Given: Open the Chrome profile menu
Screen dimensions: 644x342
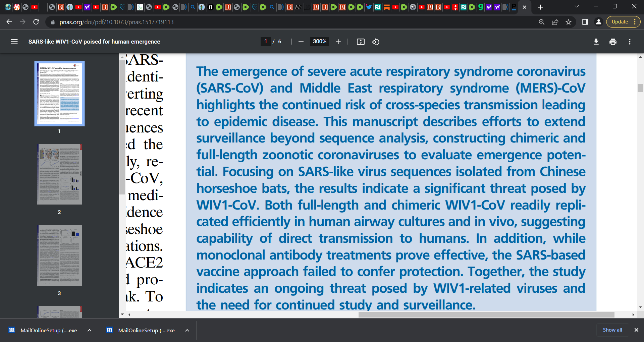Looking at the screenshot, I should (598, 22).
